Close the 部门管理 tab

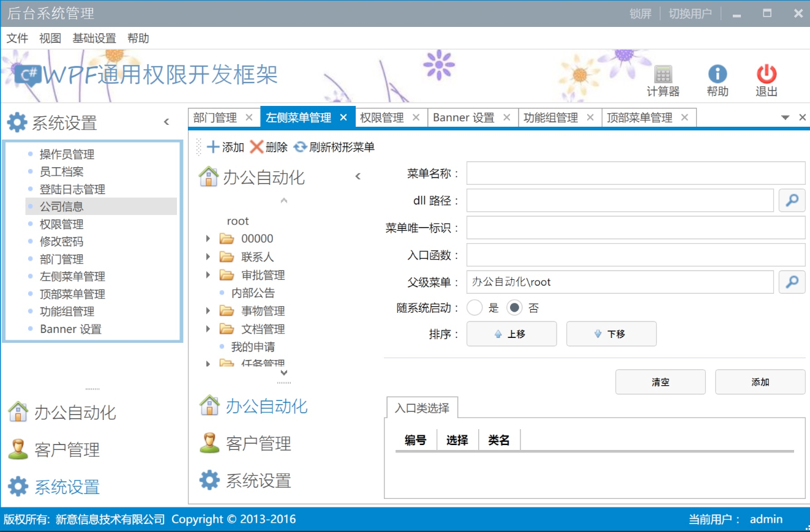[249, 118]
